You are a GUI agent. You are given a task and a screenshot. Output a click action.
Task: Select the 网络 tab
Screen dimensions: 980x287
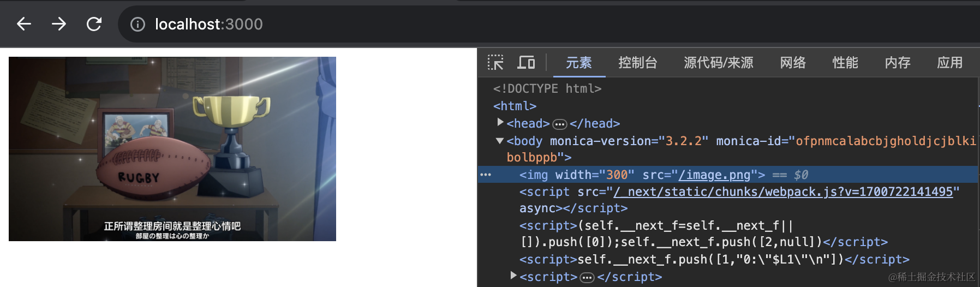pyautogui.click(x=792, y=63)
